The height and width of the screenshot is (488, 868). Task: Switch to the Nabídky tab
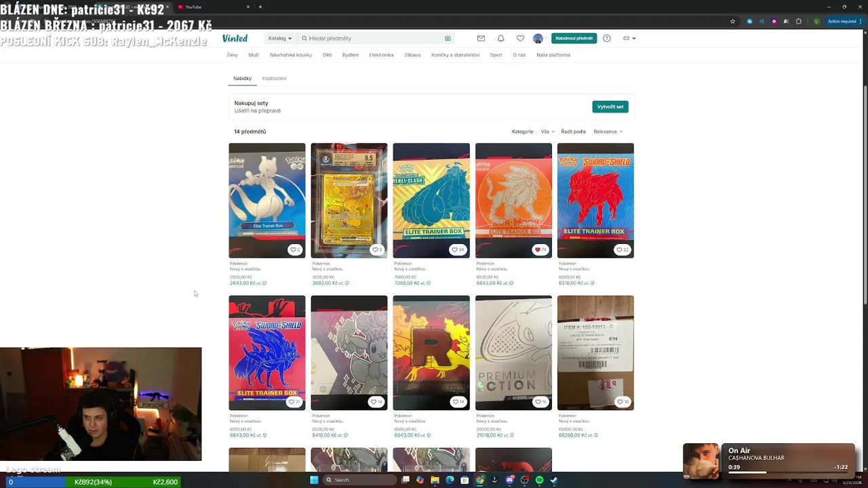click(242, 79)
